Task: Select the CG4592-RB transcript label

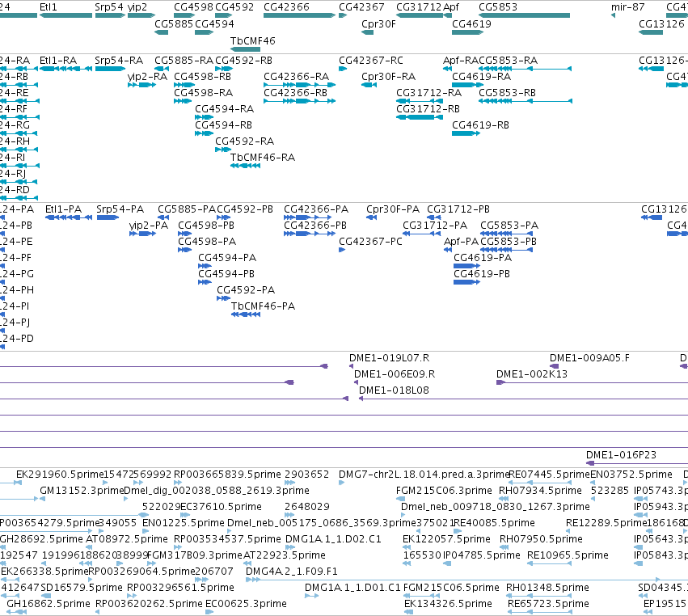Action: (x=243, y=61)
